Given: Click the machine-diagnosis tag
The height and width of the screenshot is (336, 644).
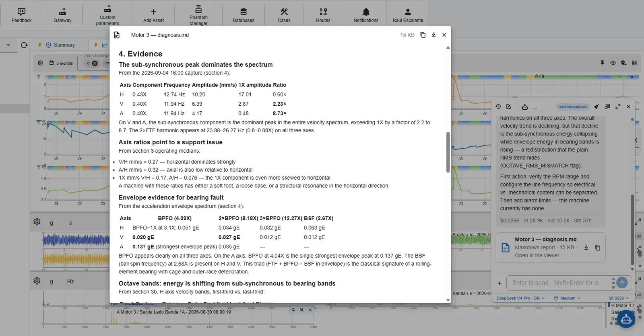Looking at the screenshot, I should point(573,107).
